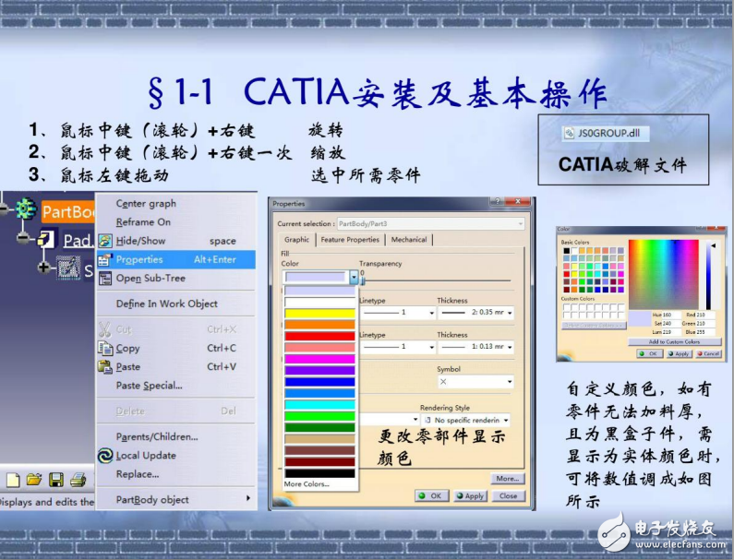
Task: Click Add to Custom Colors button
Action: tap(673, 342)
